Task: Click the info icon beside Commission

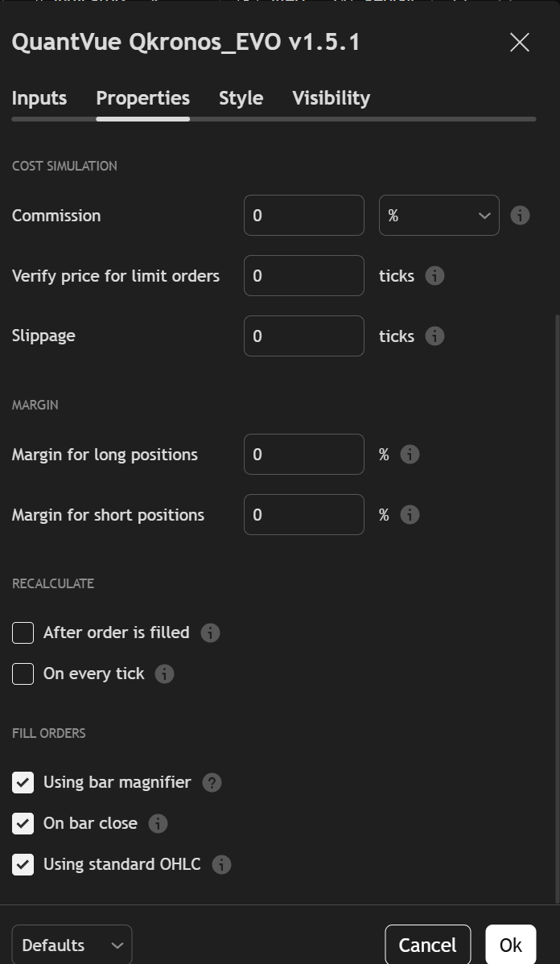Action: 520,216
